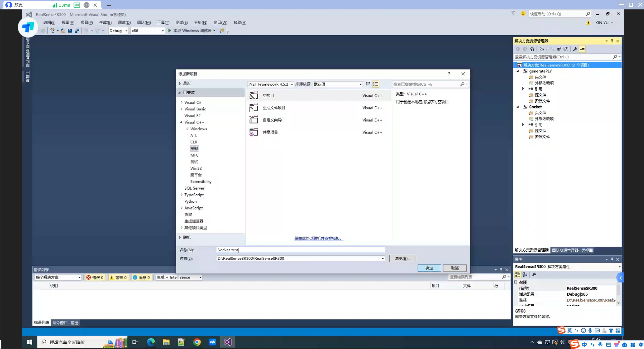
Task: Switch to the 类视图 tab
Action: tap(587, 250)
